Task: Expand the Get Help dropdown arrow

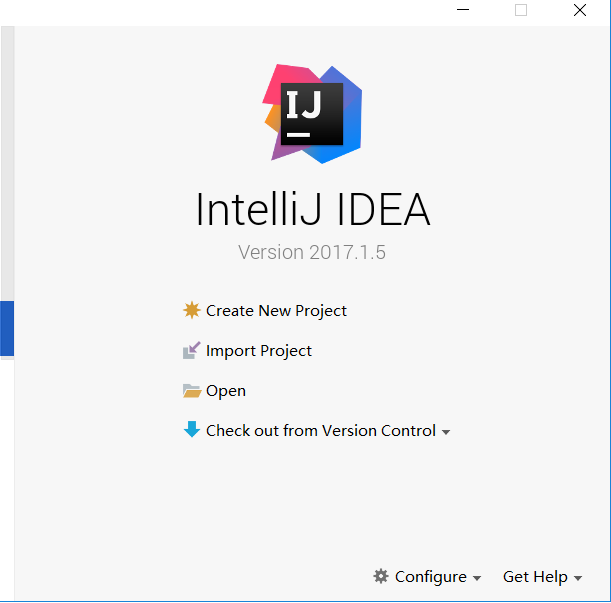Action: (578, 578)
